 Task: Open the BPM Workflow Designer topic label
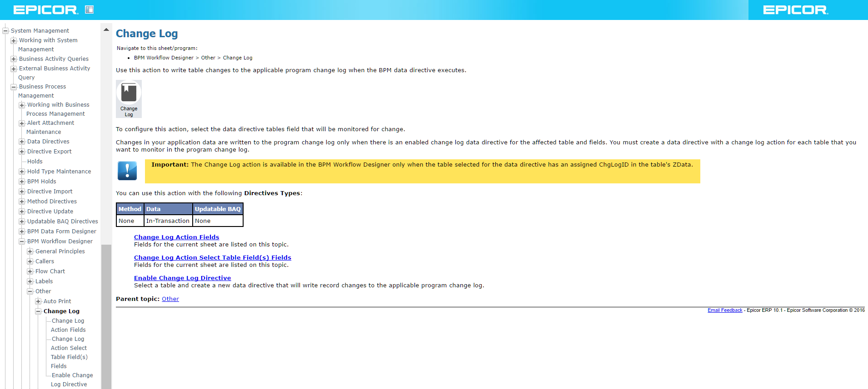pyautogui.click(x=60, y=241)
